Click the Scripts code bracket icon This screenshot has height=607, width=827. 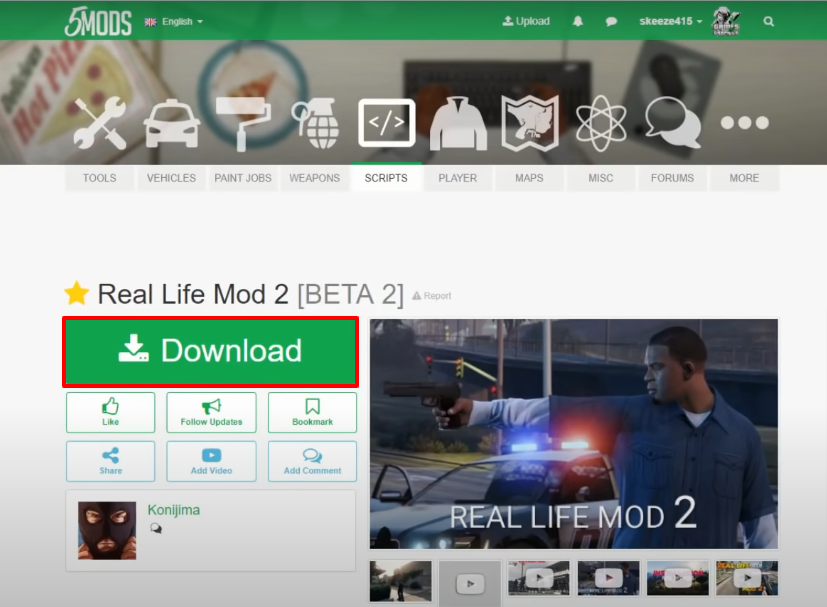coord(387,123)
